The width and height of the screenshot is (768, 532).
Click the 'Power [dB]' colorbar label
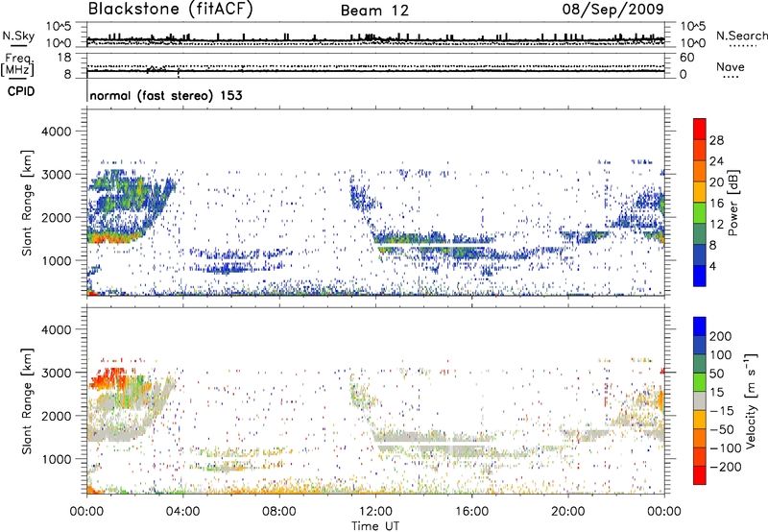pyautogui.click(x=732, y=203)
